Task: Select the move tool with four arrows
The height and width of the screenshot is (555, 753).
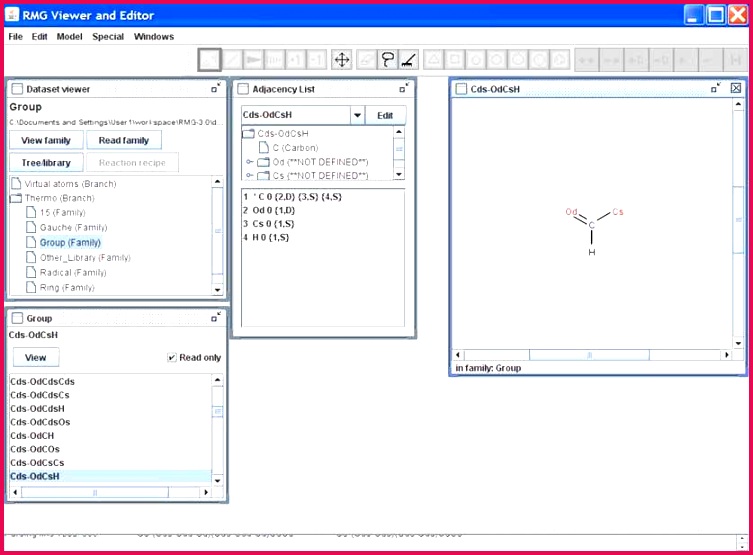Action: point(342,60)
